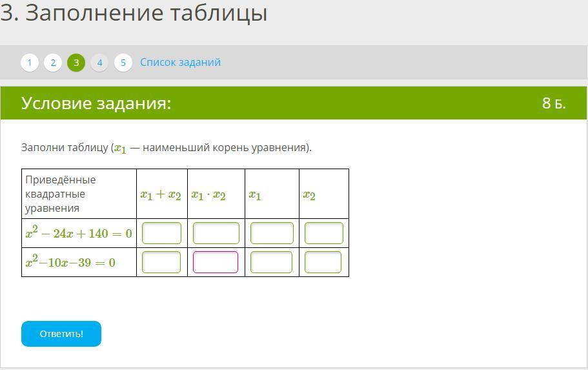Focus x2 field for x²−24x+140=0
Viewport: 588px width, 370px height.
point(323,233)
